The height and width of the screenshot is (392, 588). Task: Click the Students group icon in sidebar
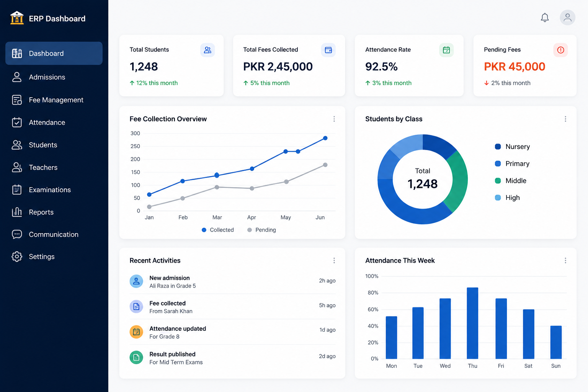tap(17, 145)
